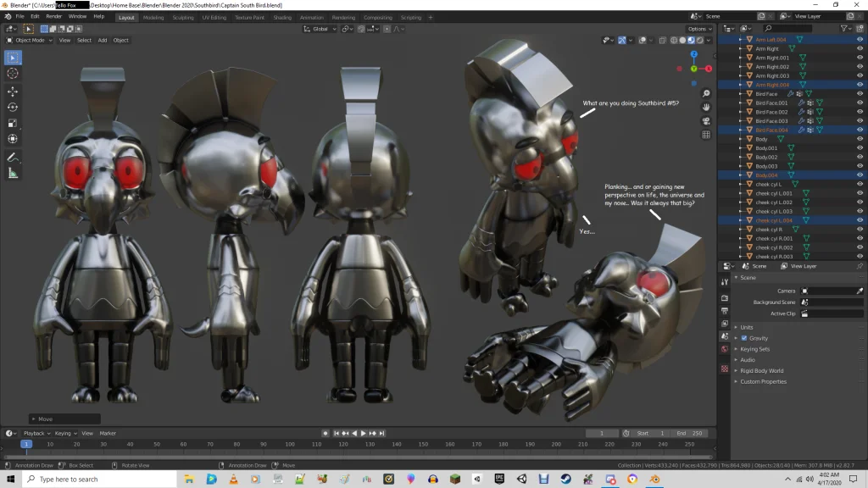Toggle X-ray mode in the viewport header
This screenshot has width=868, height=488.
coord(663,41)
